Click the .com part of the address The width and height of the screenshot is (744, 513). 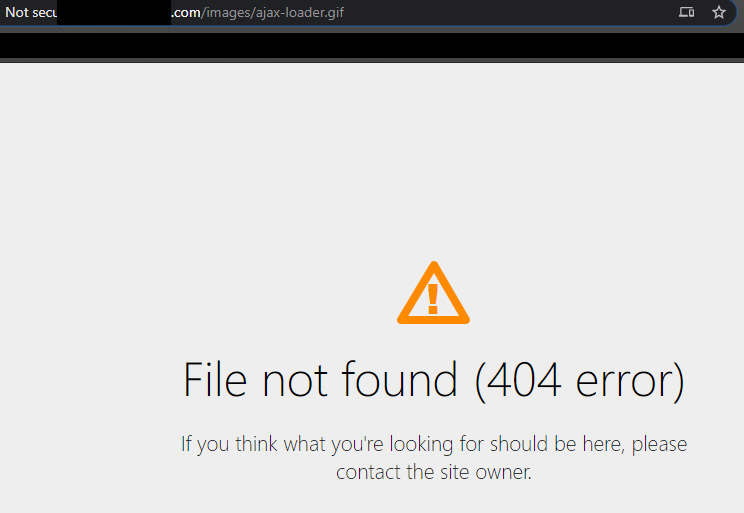(x=186, y=12)
